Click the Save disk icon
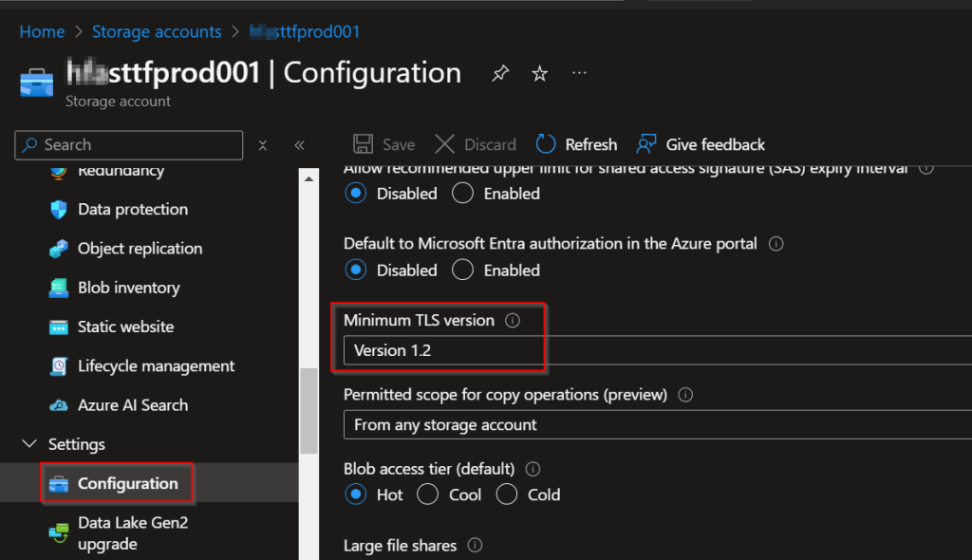This screenshot has height=560, width=972. click(x=364, y=144)
